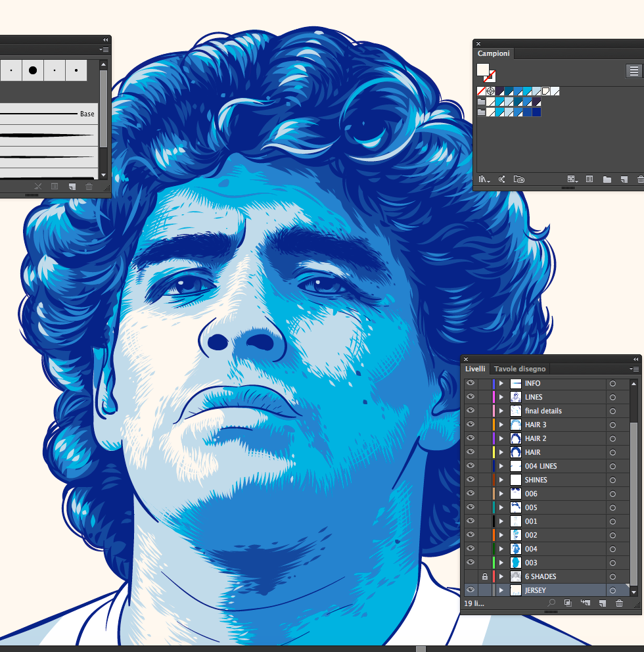Open Swatch Options in Campioni panel
Screen dimensions: 644x652
pyautogui.click(x=589, y=179)
